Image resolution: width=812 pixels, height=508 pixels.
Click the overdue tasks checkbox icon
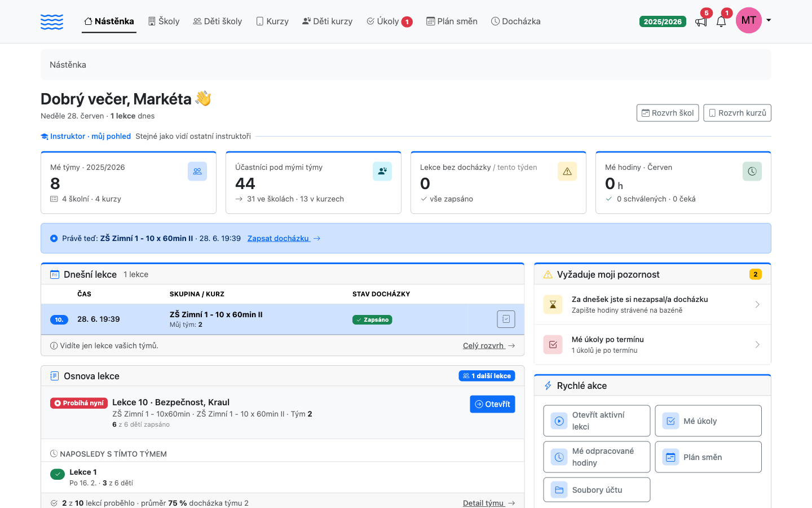pos(553,345)
